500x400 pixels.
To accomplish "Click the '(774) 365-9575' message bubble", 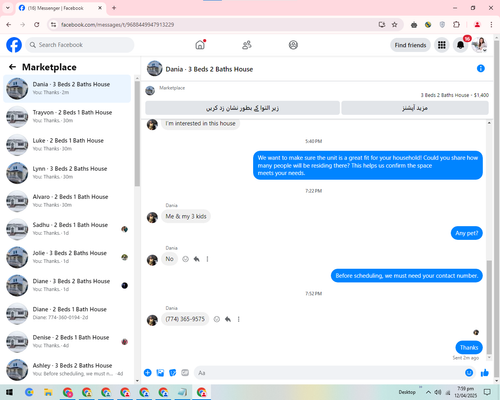I will (185, 319).
